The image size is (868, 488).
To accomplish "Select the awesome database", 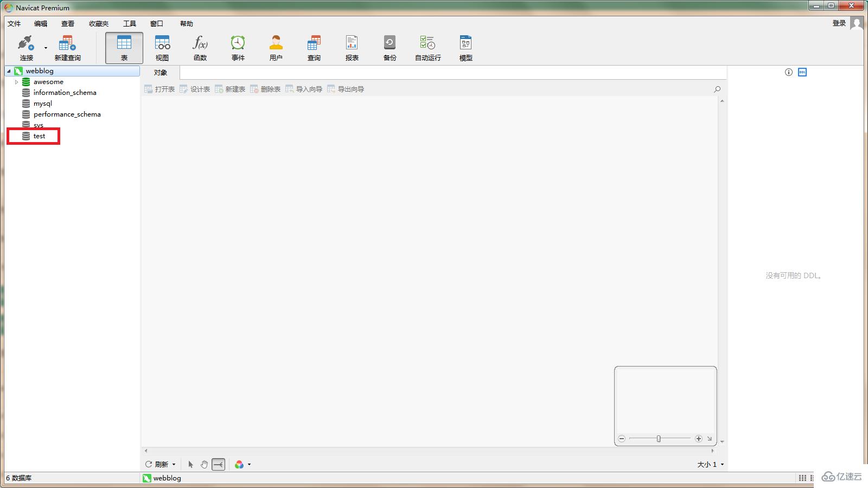I will click(x=48, y=82).
